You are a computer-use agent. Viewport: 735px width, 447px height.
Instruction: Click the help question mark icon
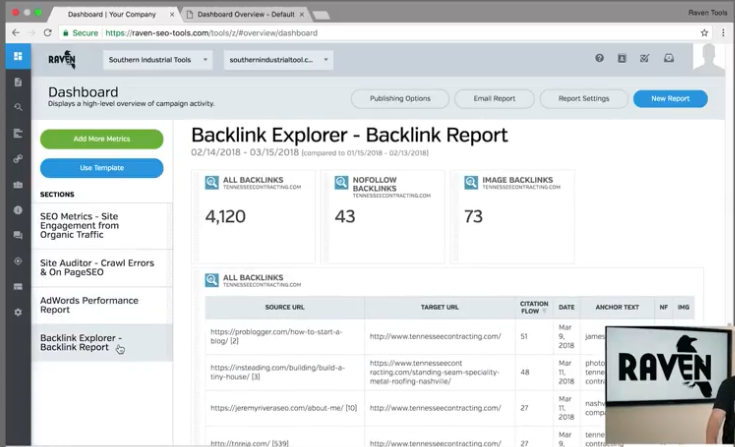600,58
